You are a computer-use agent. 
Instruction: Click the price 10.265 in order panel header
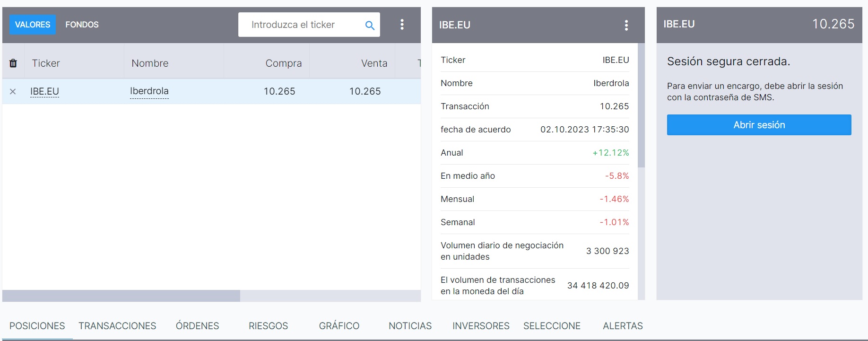pyautogui.click(x=833, y=24)
